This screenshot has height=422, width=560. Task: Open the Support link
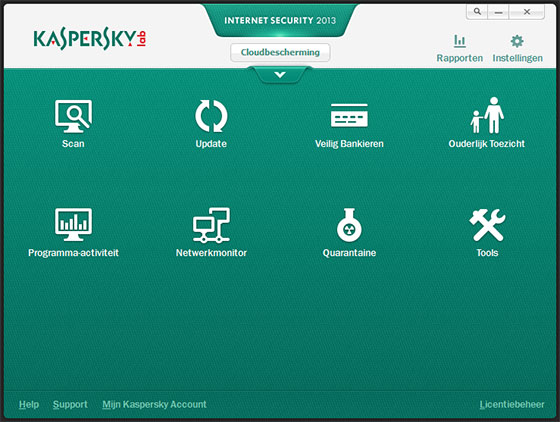point(70,405)
